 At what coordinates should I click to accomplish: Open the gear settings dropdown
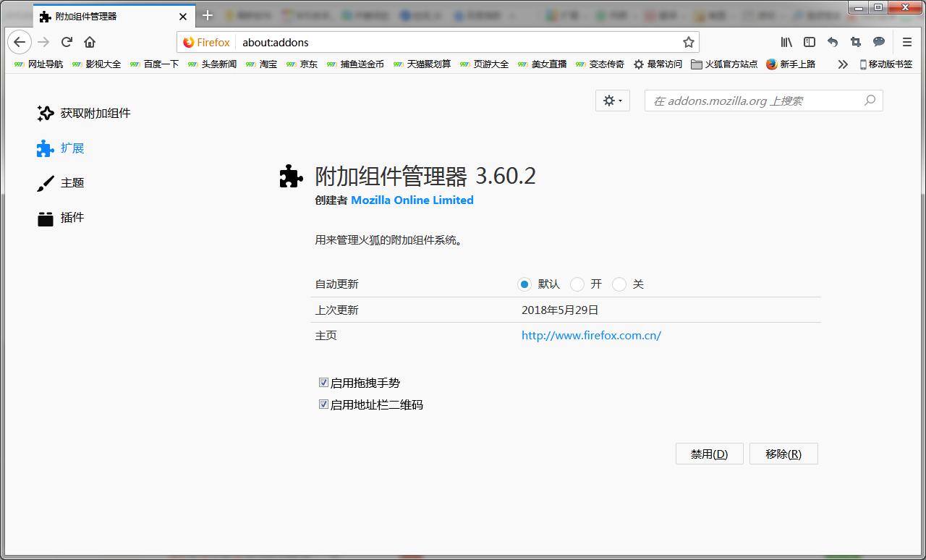(612, 101)
